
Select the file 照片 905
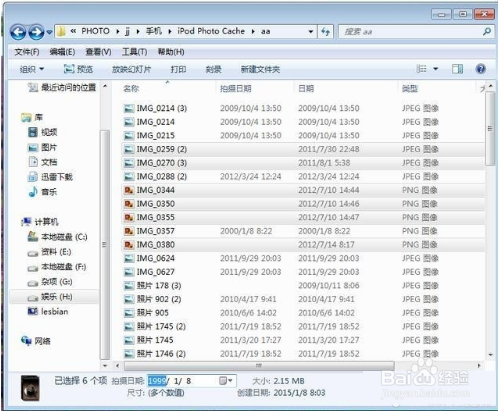[x=153, y=313]
